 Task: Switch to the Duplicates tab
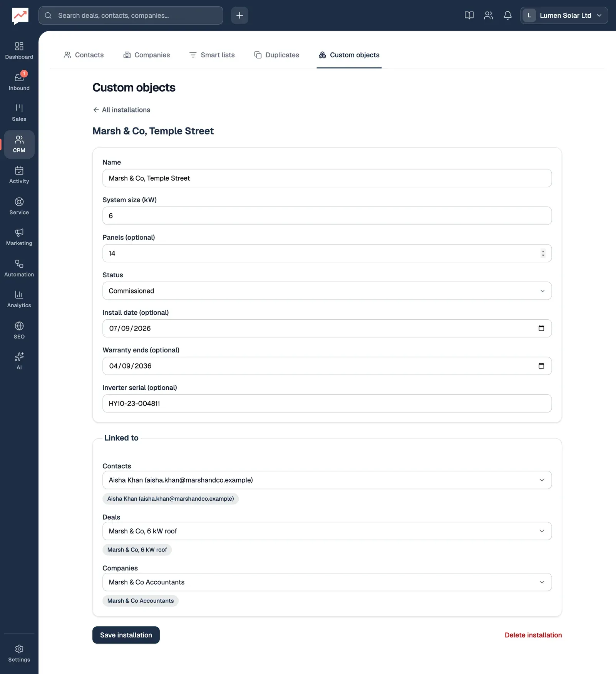coord(276,55)
